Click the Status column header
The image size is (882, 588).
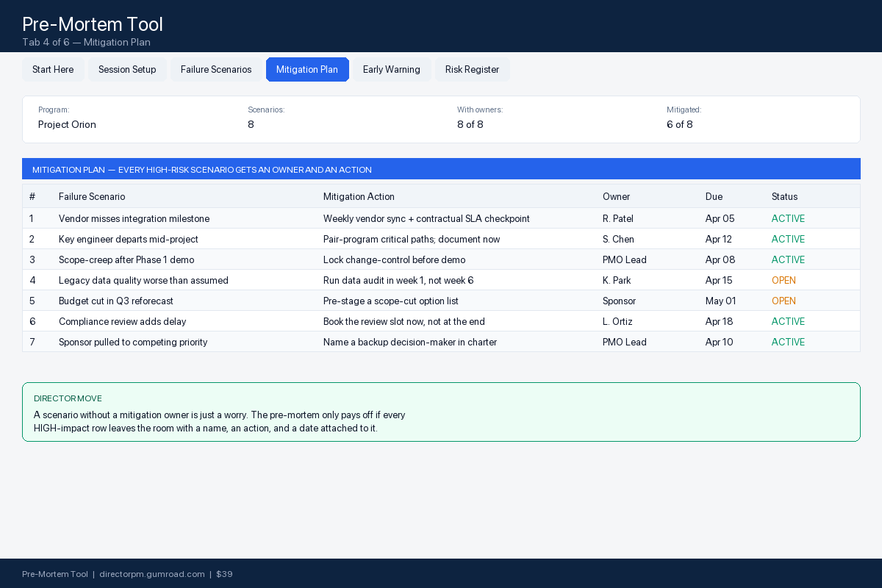(784, 197)
